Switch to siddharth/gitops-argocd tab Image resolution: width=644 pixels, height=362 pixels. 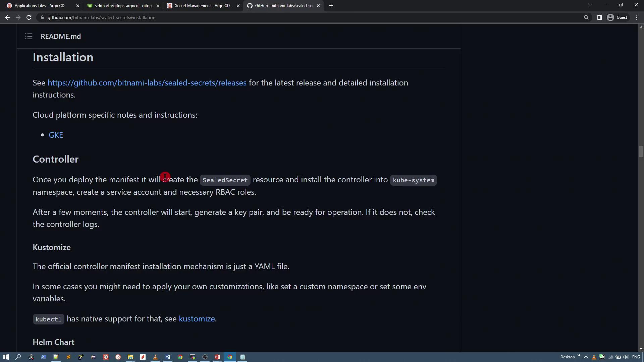click(123, 6)
